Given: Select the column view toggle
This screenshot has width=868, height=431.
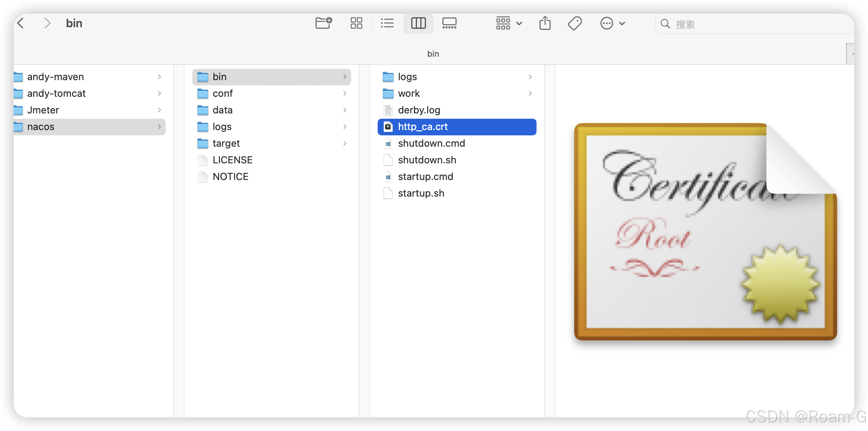Looking at the screenshot, I should (x=418, y=23).
